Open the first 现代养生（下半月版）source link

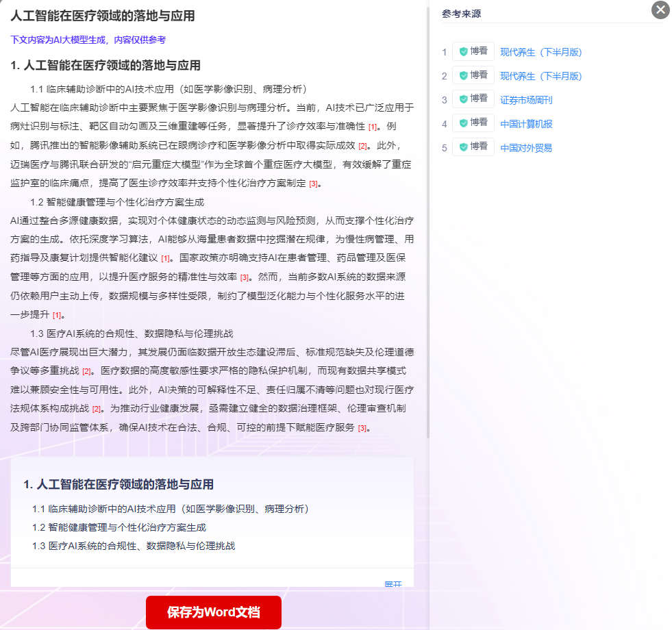click(x=540, y=52)
